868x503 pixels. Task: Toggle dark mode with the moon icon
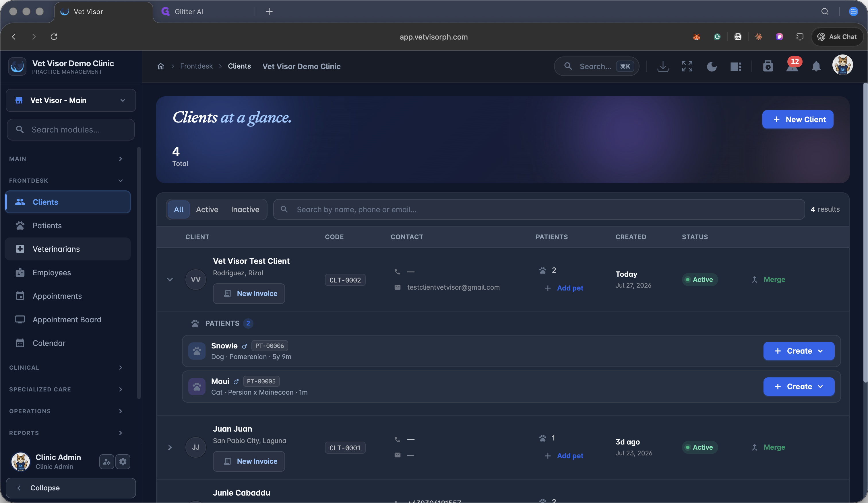click(x=712, y=67)
